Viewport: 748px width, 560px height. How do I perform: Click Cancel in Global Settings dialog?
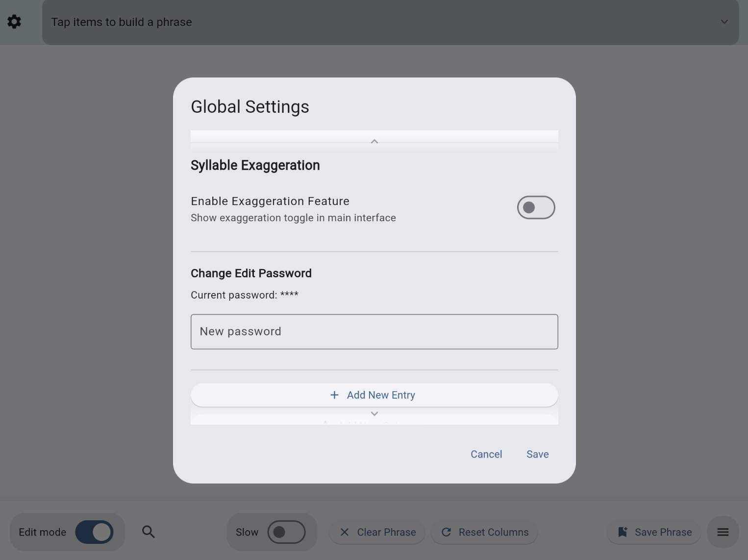click(x=486, y=454)
